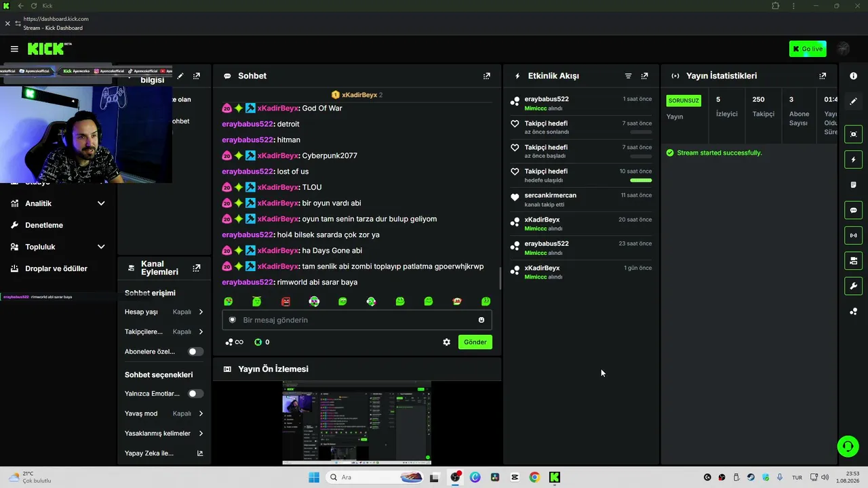
Task: Click the pencil edit layout icon
Action: [853, 101]
